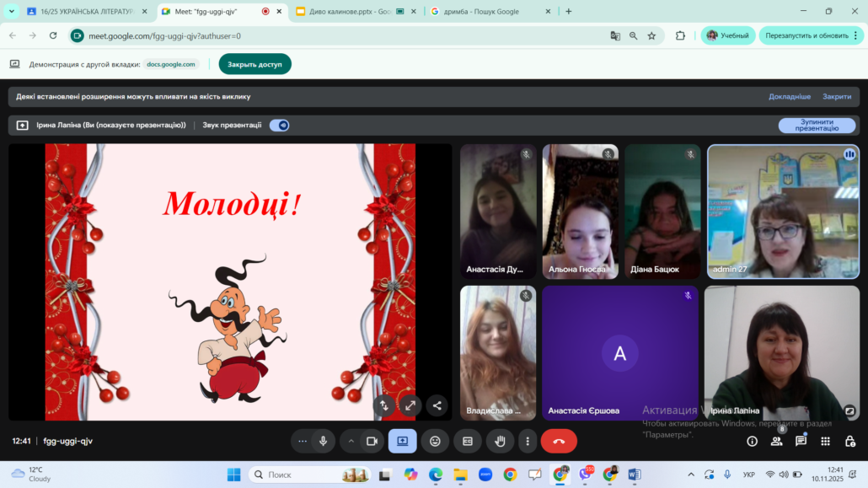Click the Зупинити презентацію button

tap(816, 125)
